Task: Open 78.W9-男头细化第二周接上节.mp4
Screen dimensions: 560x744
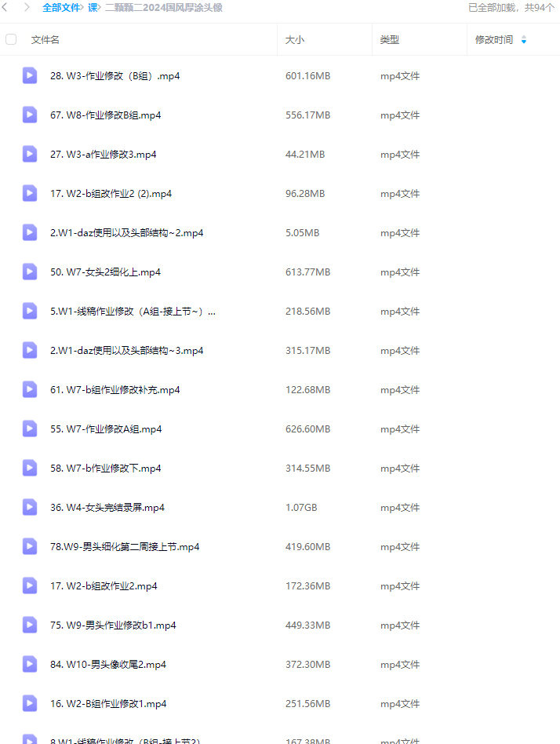Action: (x=125, y=546)
